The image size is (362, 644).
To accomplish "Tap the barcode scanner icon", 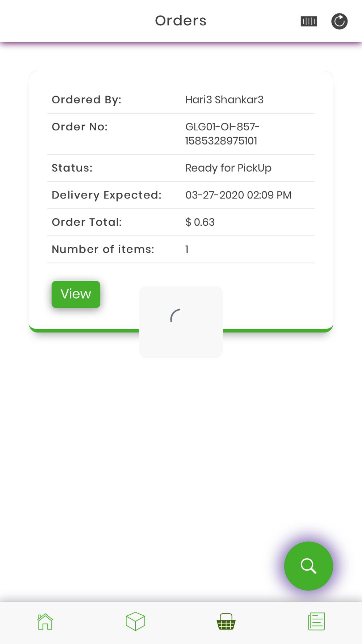I will pos(309,21).
